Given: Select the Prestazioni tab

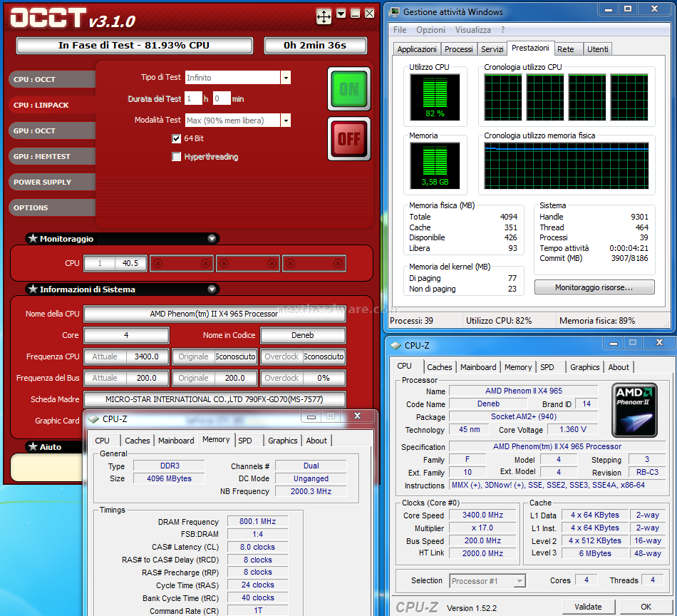Looking at the screenshot, I should tap(530, 48).
